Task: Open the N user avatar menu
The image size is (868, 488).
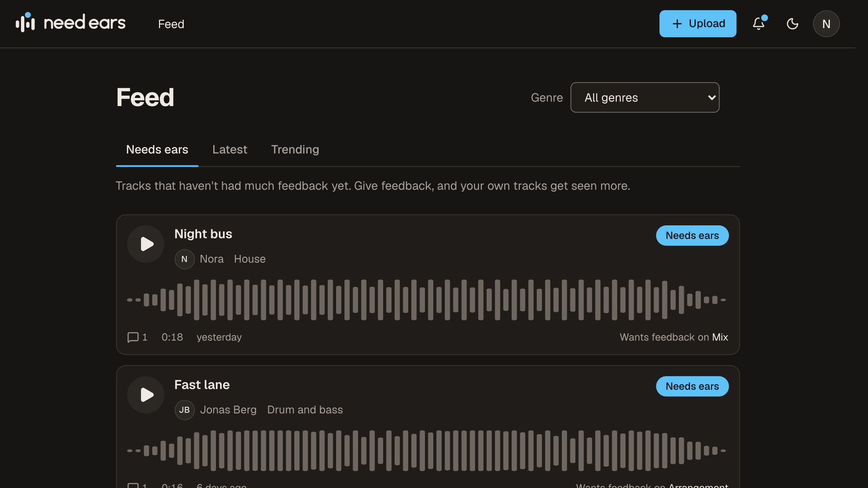Action: pyautogui.click(x=826, y=24)
